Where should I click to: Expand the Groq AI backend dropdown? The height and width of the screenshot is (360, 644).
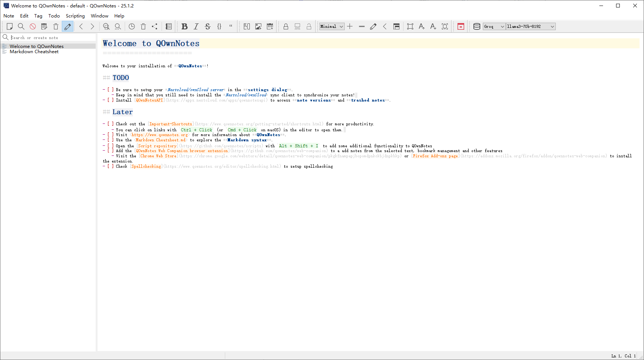tap(494, 26)
